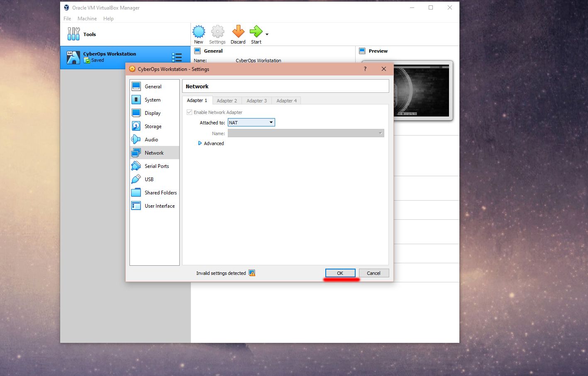This screenshot has height=376, width=588.
Task: Maximize the VirtualBox Manager window
Action: tap(431, 7)
